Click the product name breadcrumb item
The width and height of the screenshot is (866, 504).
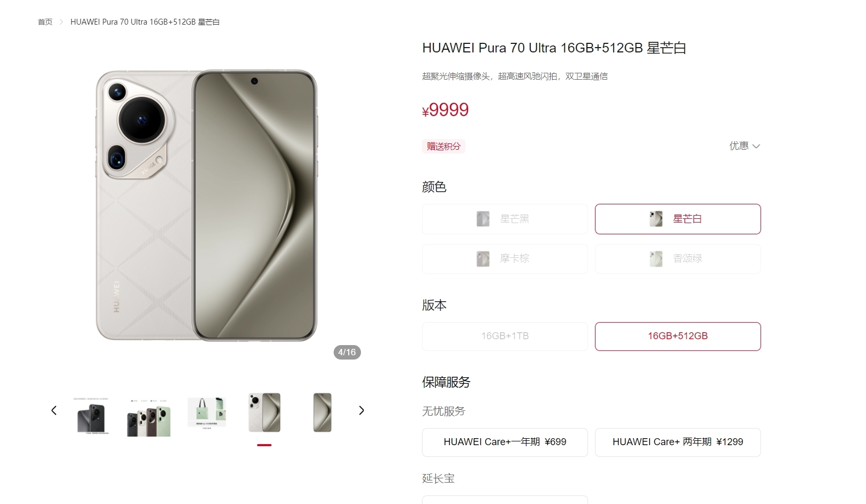145,22
